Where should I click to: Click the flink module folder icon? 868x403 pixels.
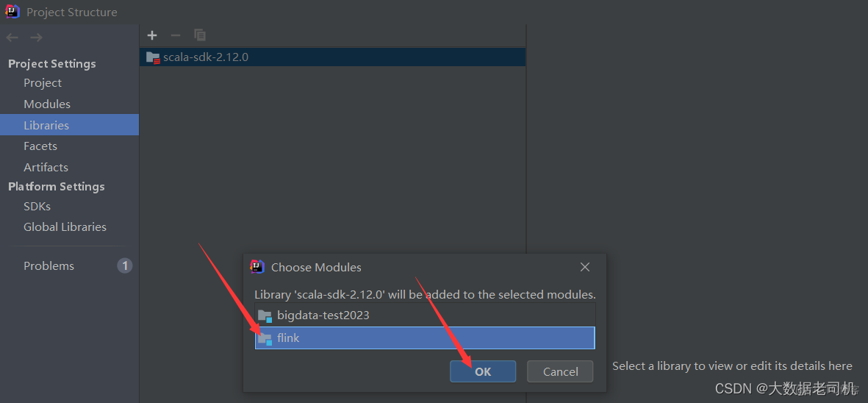[265, 338]
